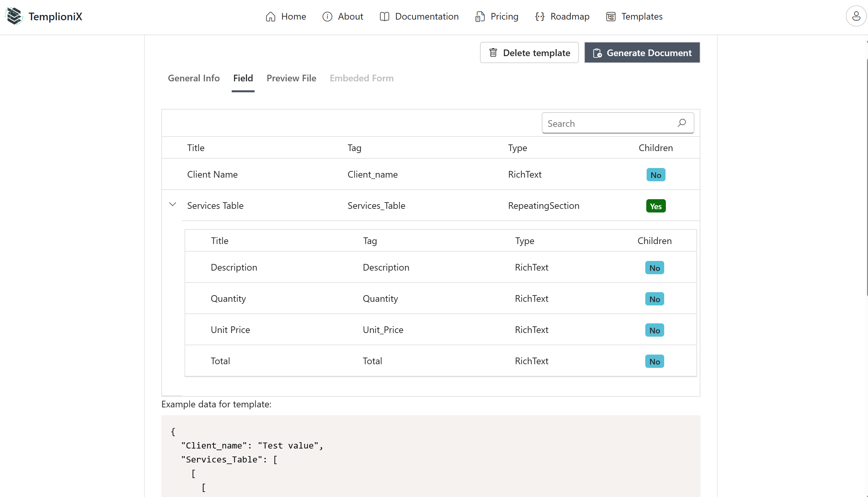Click the Unit_Price tag cell
The height and width of the screenshot is (497, 868).
pyautogui.click(x=383, y=330)
